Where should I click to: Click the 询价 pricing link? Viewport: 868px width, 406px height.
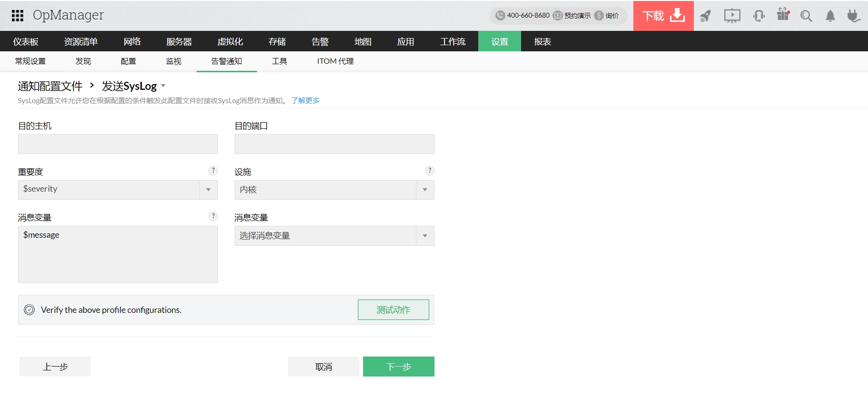pyautogui.click(x=607, y=16)
